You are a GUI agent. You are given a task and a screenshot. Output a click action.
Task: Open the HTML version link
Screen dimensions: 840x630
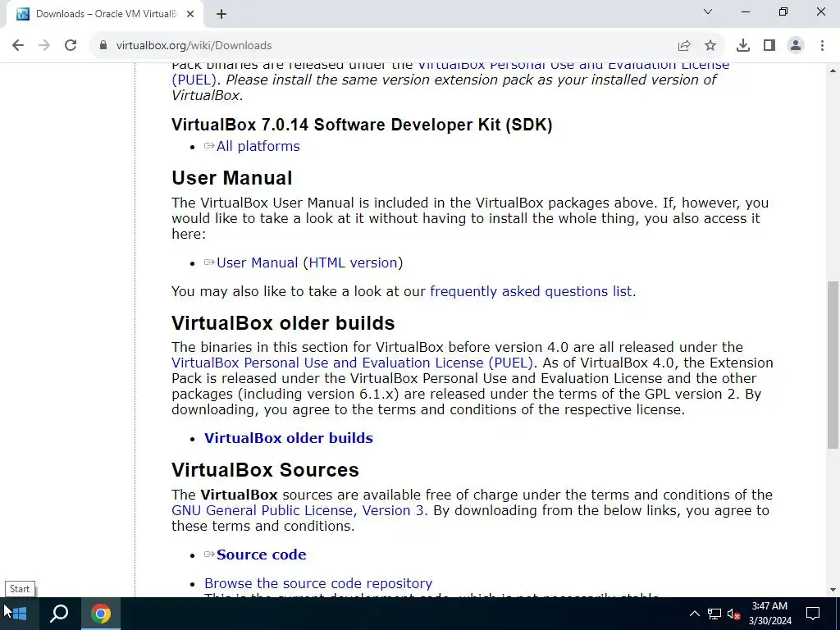(x=353, y=262)
